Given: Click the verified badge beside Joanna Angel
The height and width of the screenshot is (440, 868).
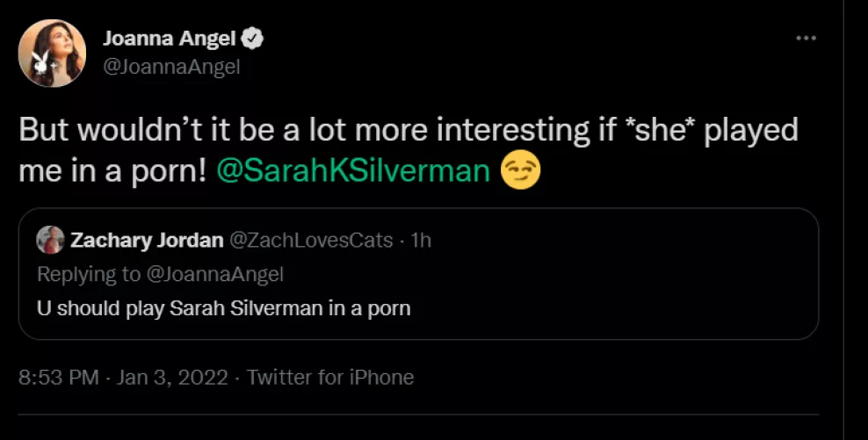Looking at the screenshot, I should (x=255, y=39).
